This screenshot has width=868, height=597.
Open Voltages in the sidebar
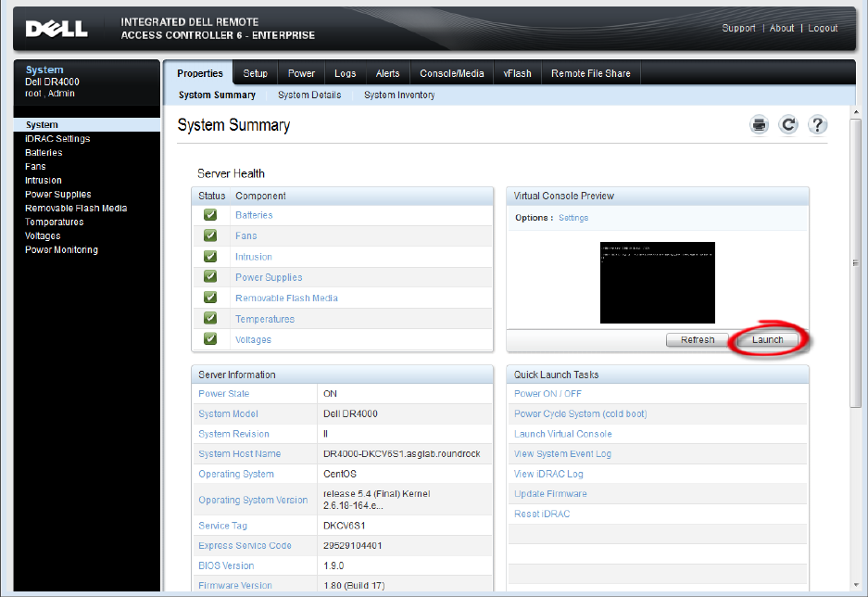pos(43,235)
